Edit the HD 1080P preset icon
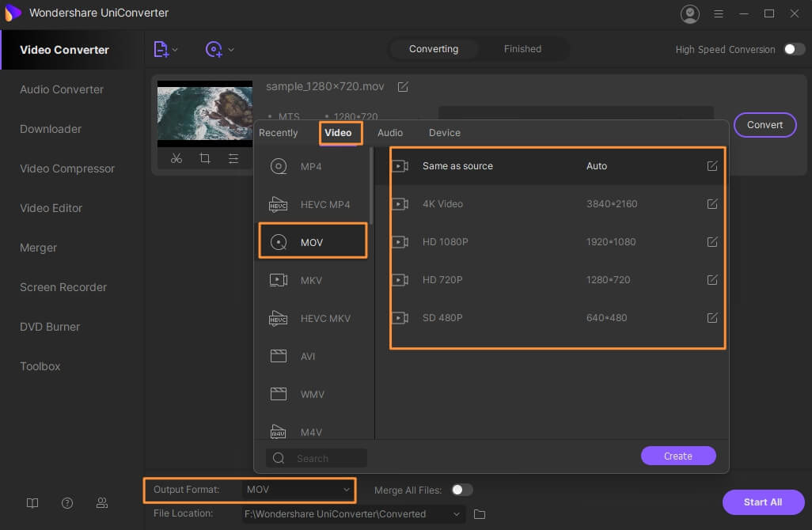This screenshot has width=812, height=530. tap(712, 242)
